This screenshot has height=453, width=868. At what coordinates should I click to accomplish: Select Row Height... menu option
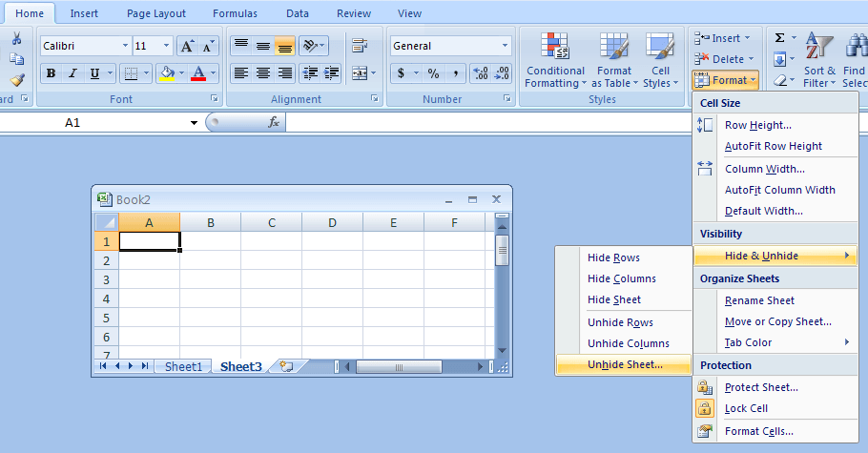click(x=757, y=125)
